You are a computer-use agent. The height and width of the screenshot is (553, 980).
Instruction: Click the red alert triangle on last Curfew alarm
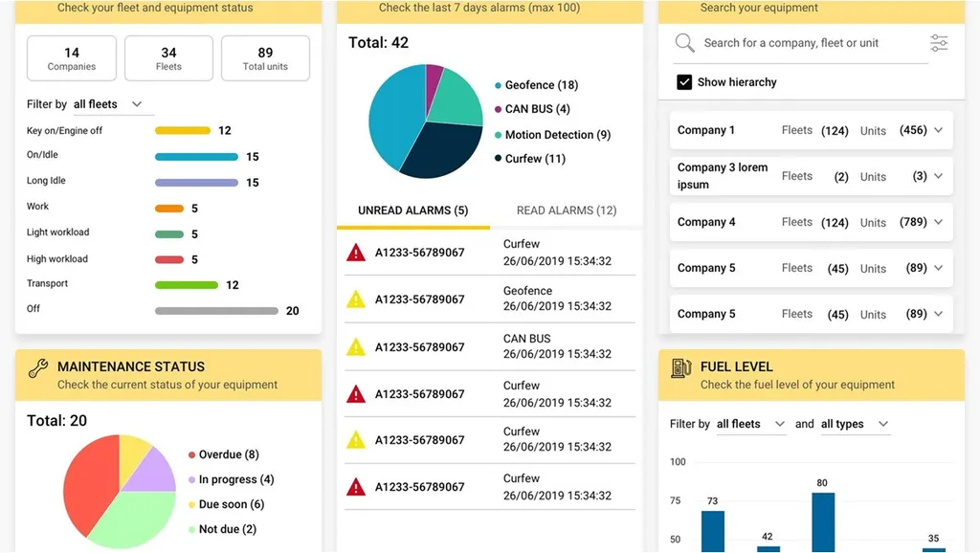(357, 486)
